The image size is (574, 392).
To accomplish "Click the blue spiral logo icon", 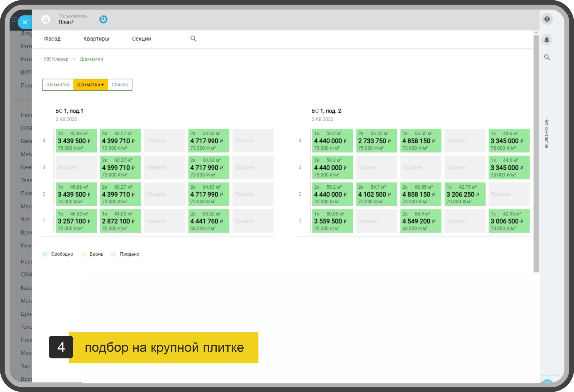I will pos(103,19).
